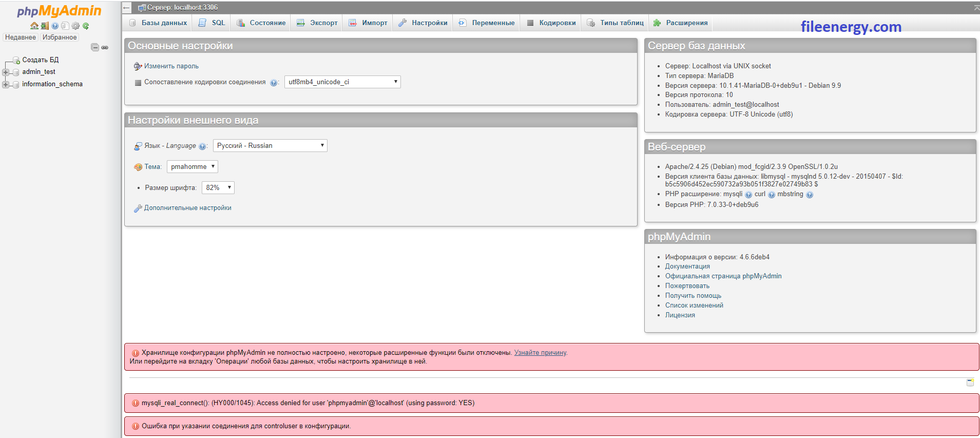Click Пользователь: admin_test@localhost text
The height and width of the screenshot is (438, 980).
[x=722, y=105]
